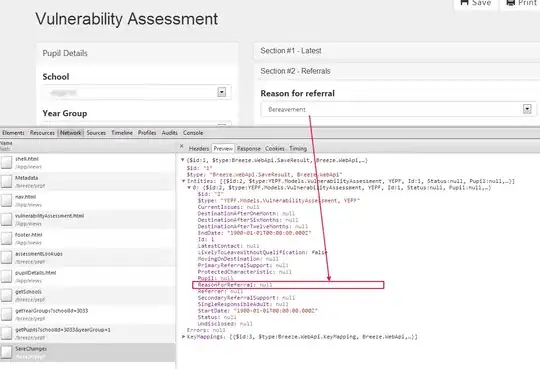
Task: Select the shell.html file icon
Action: tap(6, 162)
